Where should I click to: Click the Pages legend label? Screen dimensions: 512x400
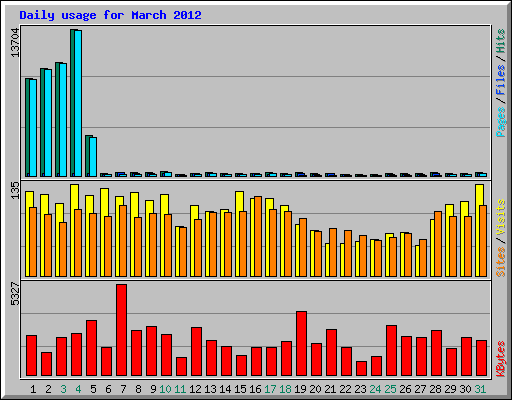(x=501, y=122)
